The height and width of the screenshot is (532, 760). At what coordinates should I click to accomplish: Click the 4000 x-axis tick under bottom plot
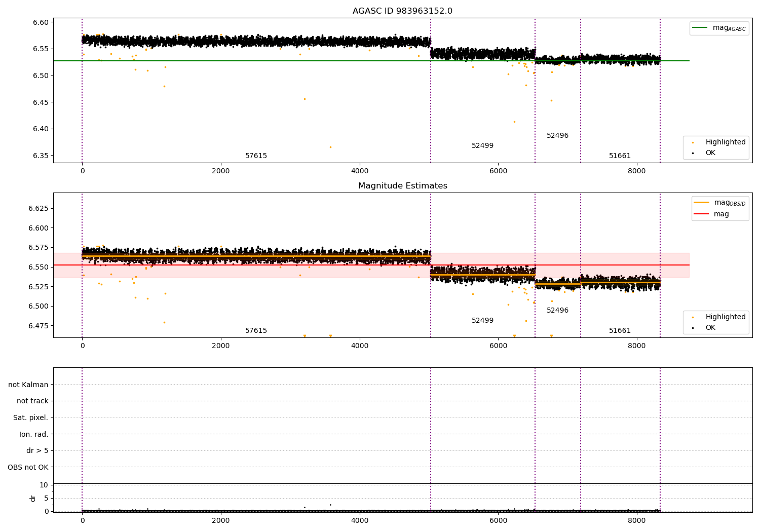pos(360,520)
